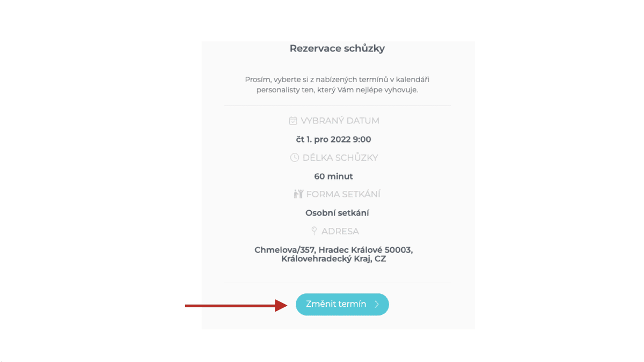Select the VYBRANÝ DATUM label
The image size is (644, 362).
coord(340,121)
